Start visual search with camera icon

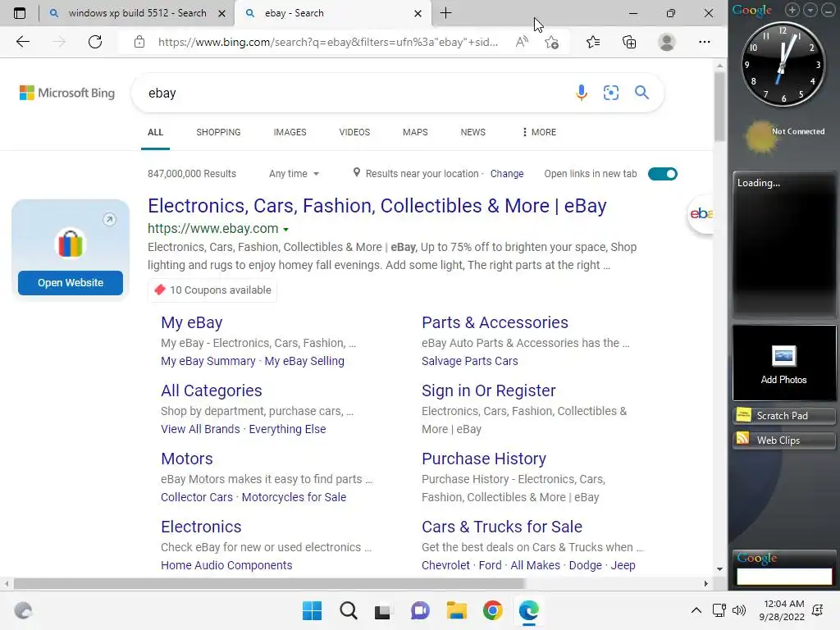pos(610,93)
